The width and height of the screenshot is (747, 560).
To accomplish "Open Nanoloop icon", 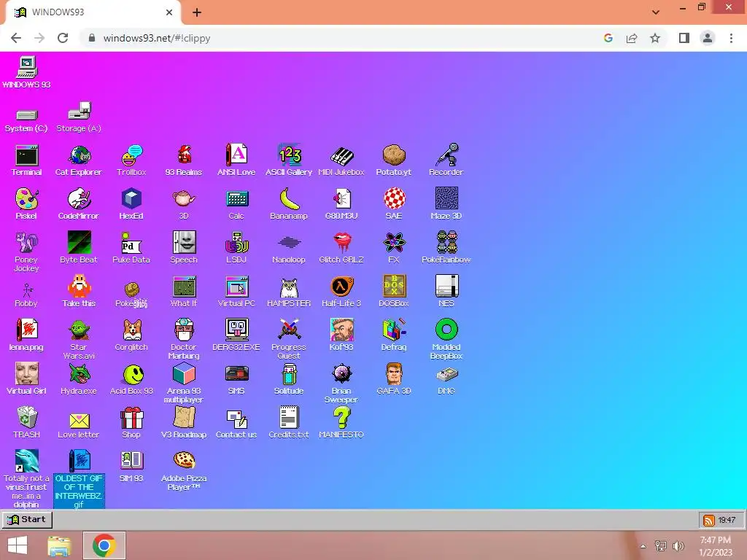I will (x=289, y=243).
